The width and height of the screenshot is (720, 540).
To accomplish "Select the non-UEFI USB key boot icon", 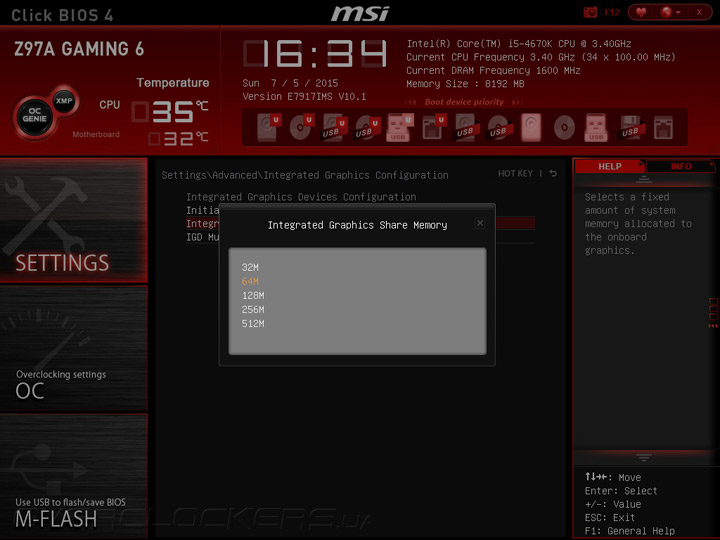I will [x=596, y=127].
